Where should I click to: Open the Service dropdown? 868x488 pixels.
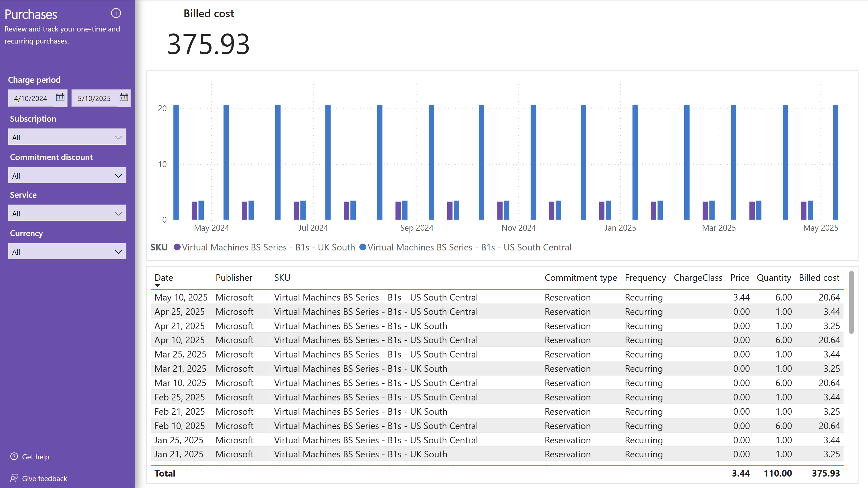point(67,213)
